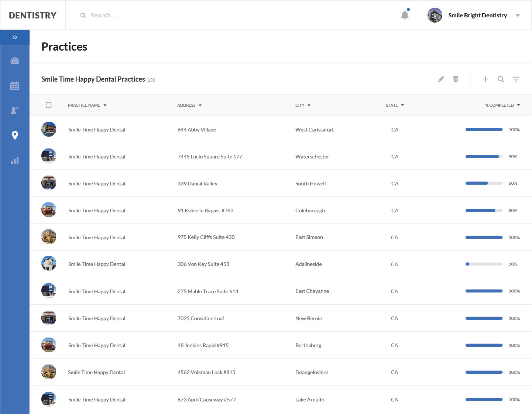This screenshot has width=532, height=414.
Task: Click the DENTISTRY logo text
Action: pos(32,16)
